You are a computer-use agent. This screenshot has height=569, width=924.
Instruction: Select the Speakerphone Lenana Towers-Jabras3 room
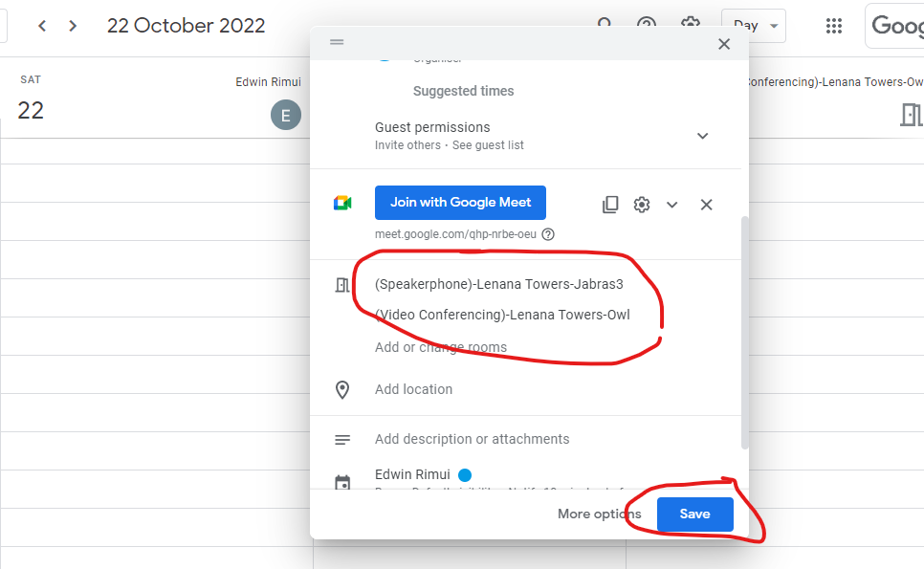(498, 285)
